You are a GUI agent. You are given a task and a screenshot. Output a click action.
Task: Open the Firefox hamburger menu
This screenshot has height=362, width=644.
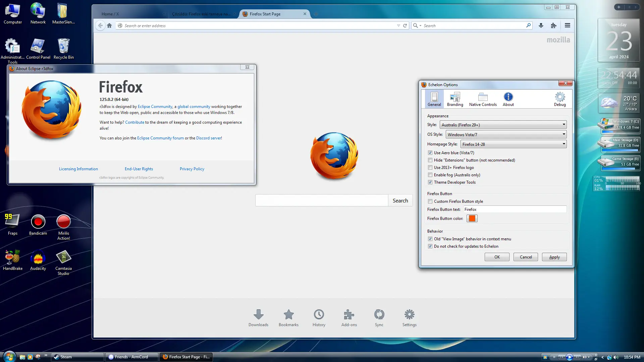[568, 25]
